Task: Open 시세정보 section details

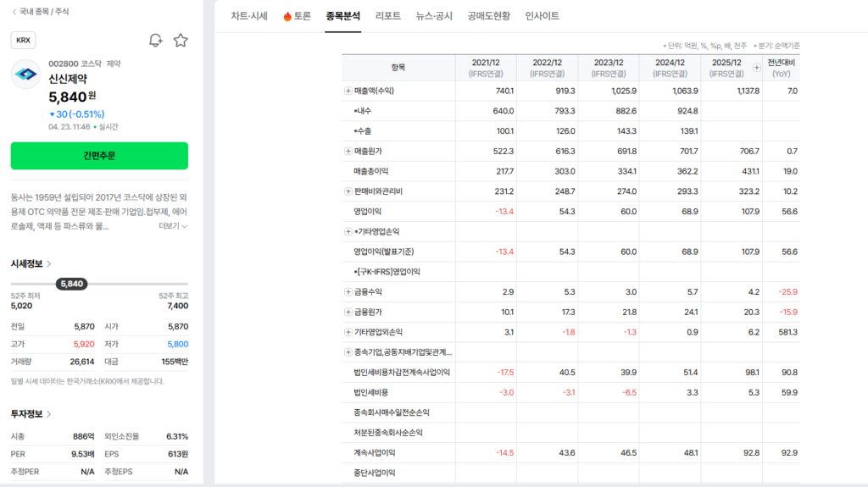Action: click(x=31, y=264)
